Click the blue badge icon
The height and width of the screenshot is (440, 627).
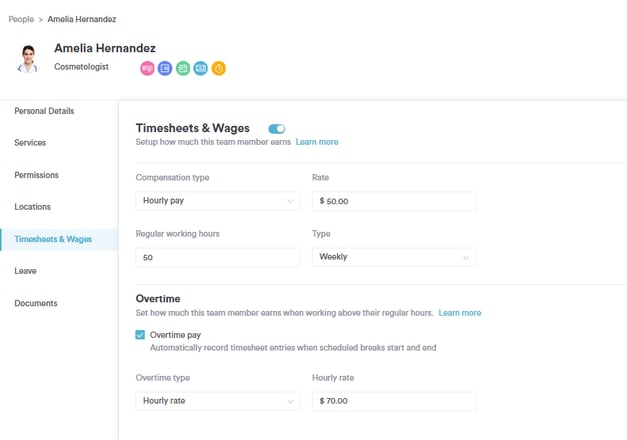(x=201, y=69)
